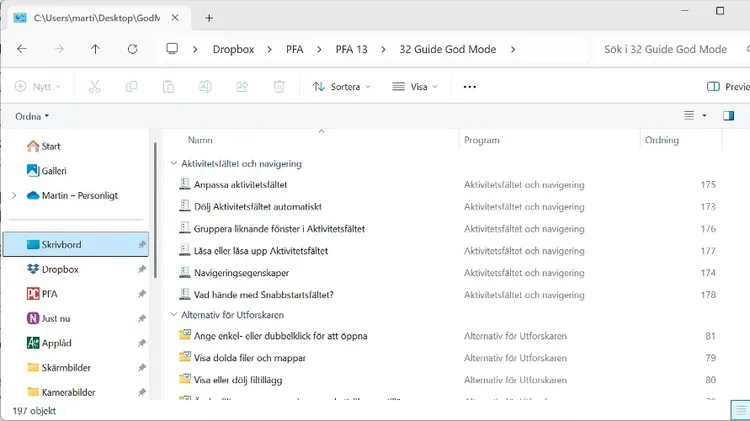
Task: Toggle the Preview pane button
Action: (728, 87)
